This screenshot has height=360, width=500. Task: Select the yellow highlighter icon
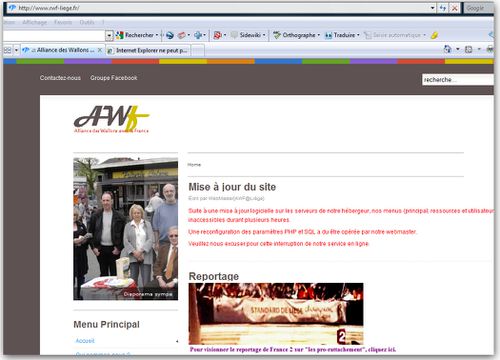click(x=434, y=35)
